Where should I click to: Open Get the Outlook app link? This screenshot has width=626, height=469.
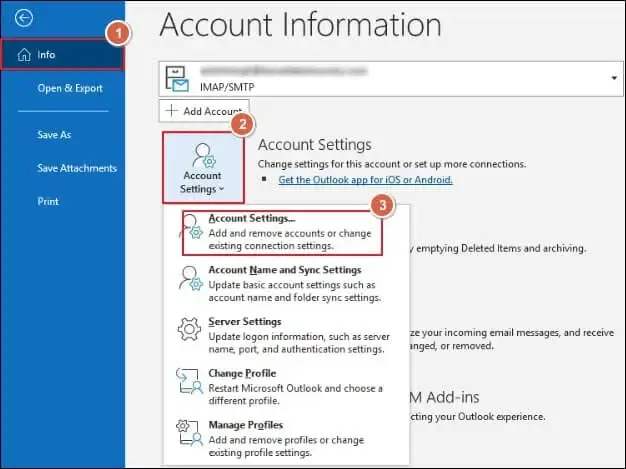pos(365,180)
